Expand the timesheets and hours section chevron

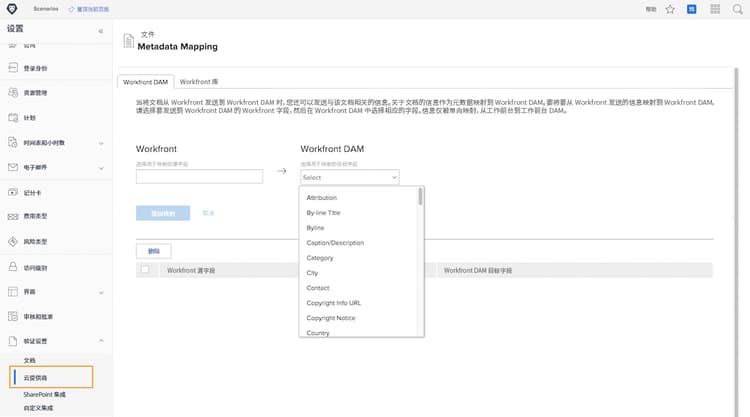click(x=101, y=143)
